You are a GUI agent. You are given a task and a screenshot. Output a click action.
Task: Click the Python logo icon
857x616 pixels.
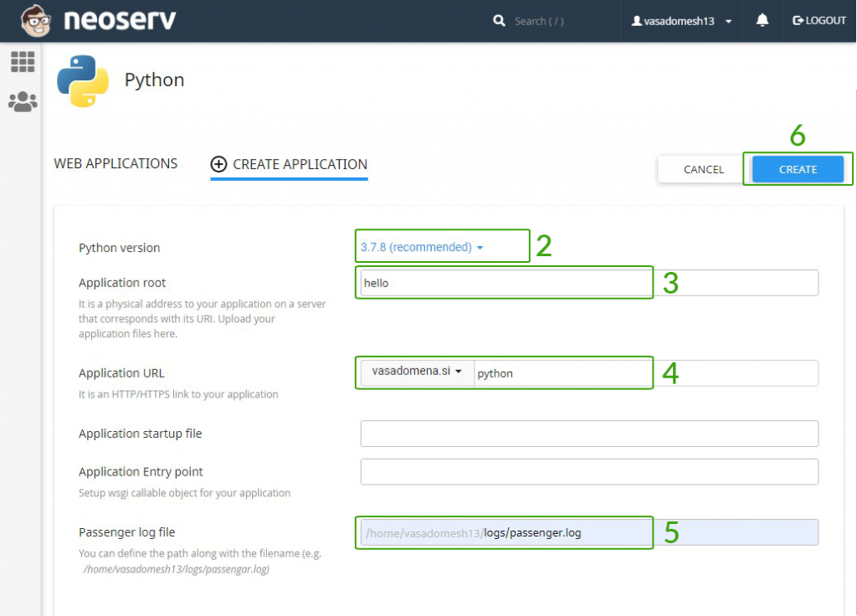coord(81,80)
